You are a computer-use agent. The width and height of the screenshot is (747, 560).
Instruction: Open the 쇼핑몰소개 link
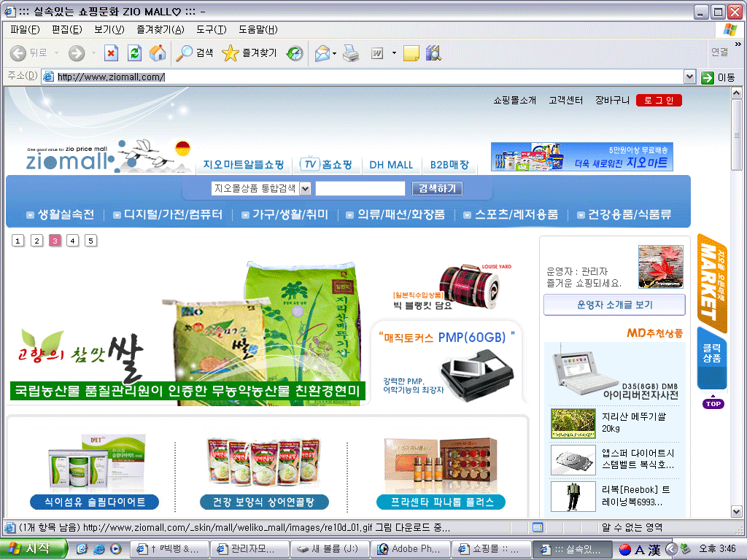click(x=514, y=100)
